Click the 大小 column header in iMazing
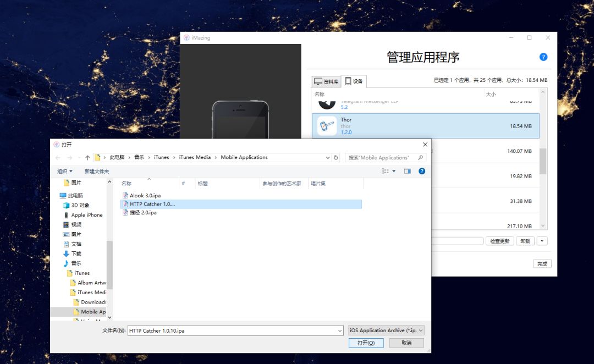The height and width of the screenshot is (364, 594). pyautogui.click(x=491, y=95)
